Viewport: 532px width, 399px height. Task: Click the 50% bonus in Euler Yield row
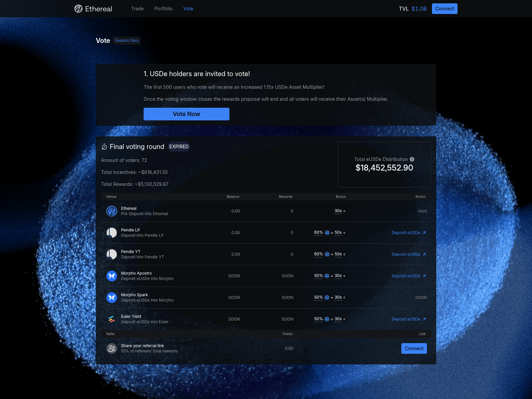click(x=319, y=319)
